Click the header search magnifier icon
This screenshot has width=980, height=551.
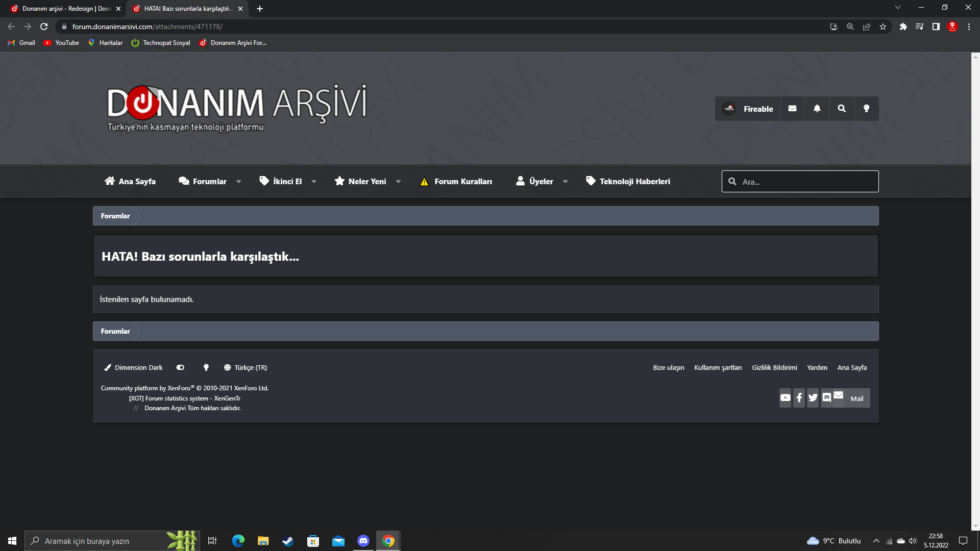842,109
